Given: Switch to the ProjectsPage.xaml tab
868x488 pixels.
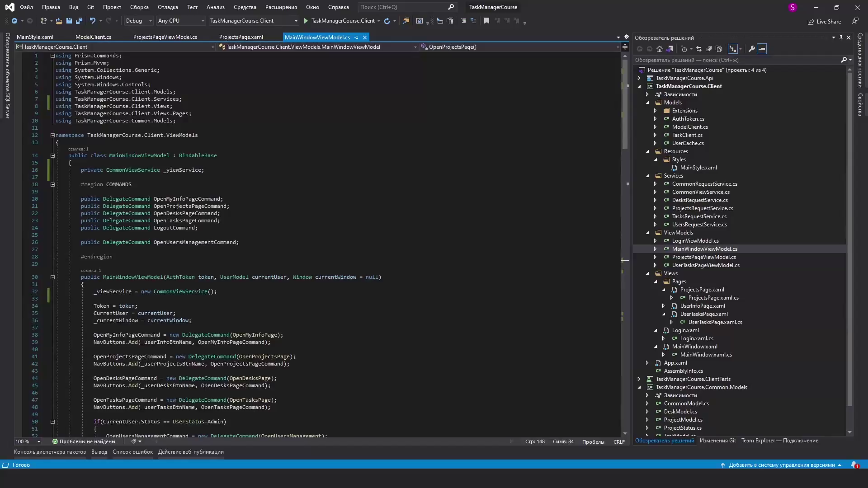Looking at the screenshot, I should click(241, 37).
